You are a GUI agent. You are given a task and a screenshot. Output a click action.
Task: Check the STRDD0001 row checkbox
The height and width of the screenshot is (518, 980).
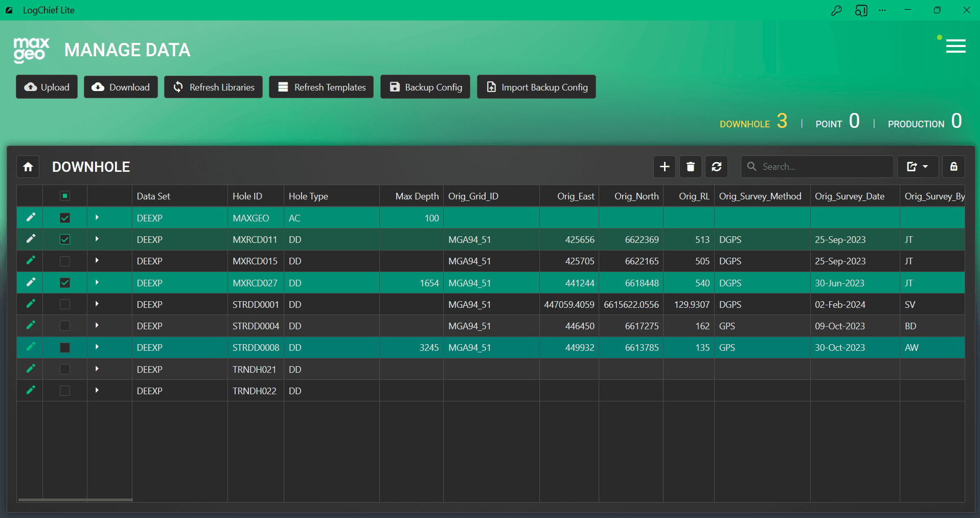65,304
